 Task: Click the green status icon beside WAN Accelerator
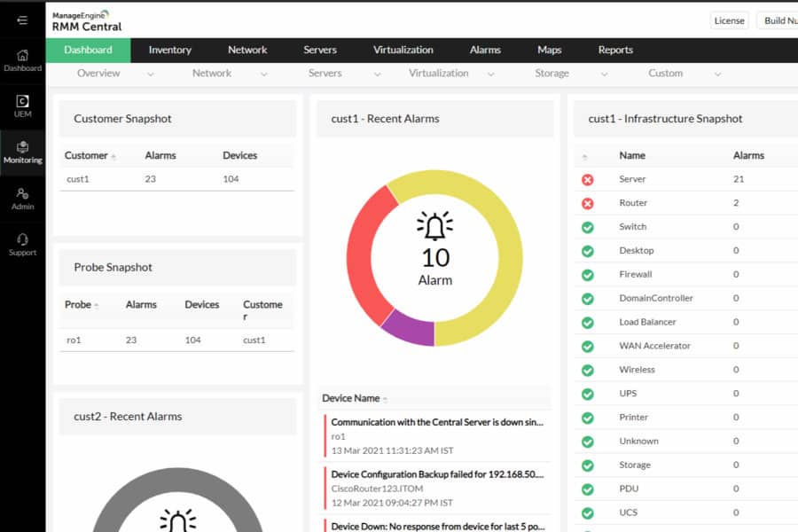[587, 347]
